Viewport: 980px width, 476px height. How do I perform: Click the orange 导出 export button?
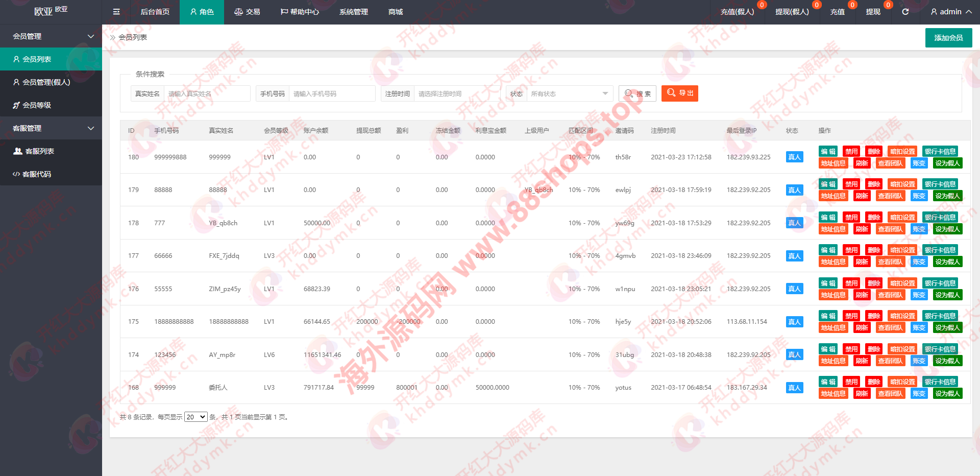(679, 93)
